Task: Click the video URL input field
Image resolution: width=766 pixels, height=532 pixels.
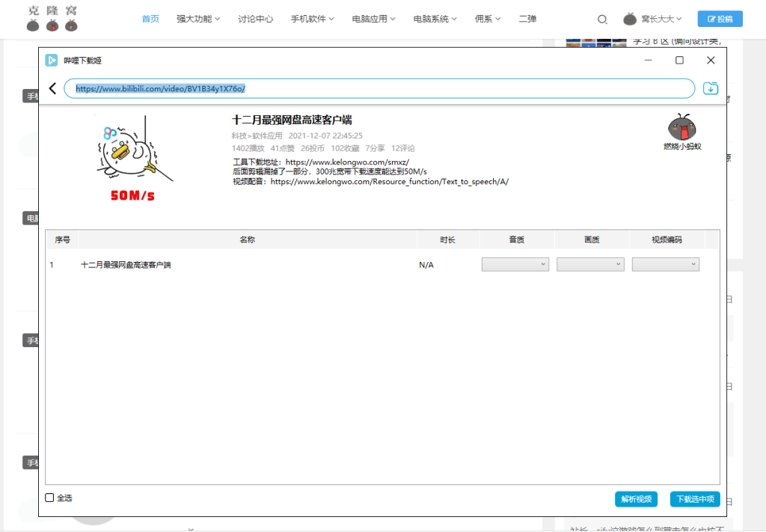Action: coord(379,88)
